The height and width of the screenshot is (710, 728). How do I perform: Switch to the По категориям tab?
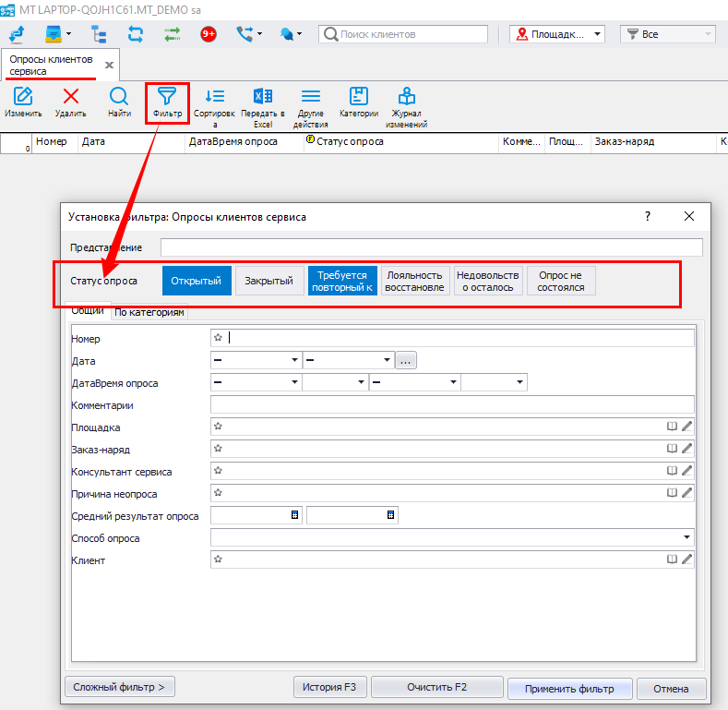149,312
